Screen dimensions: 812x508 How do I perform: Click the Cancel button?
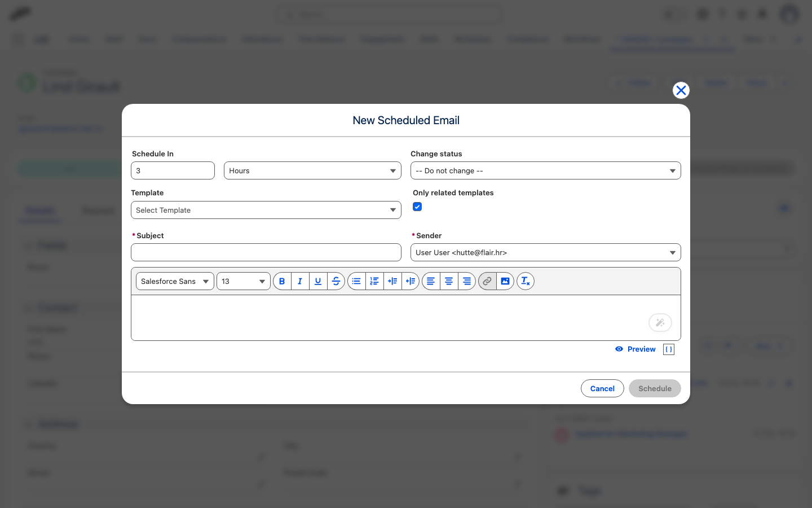pos(602,388)
